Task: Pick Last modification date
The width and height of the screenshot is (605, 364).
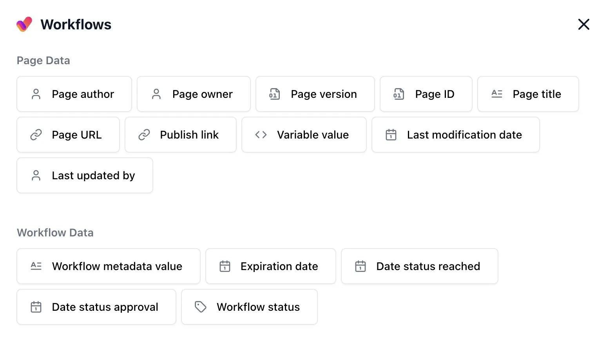Action: tap(456, 135)
